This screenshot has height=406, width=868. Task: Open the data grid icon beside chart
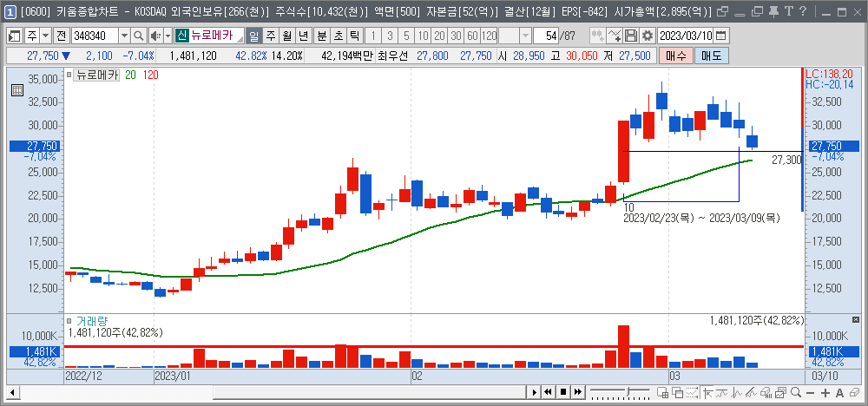point(16,90)
